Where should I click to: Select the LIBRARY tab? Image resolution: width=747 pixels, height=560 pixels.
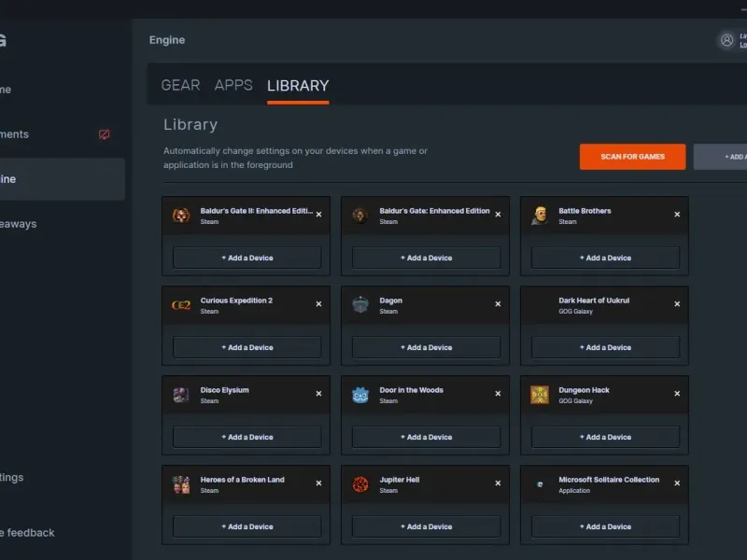click(x=298, y=86)
